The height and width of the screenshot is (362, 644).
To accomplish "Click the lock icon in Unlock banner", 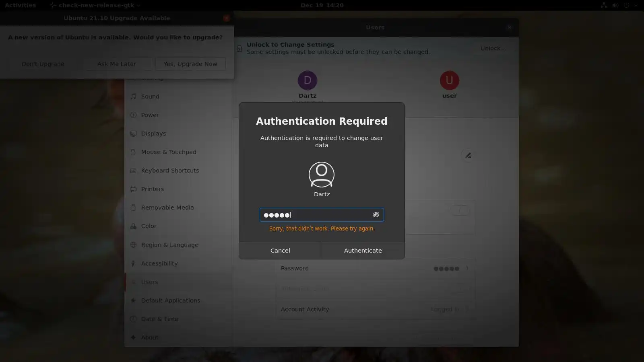I will click(239, 49).
